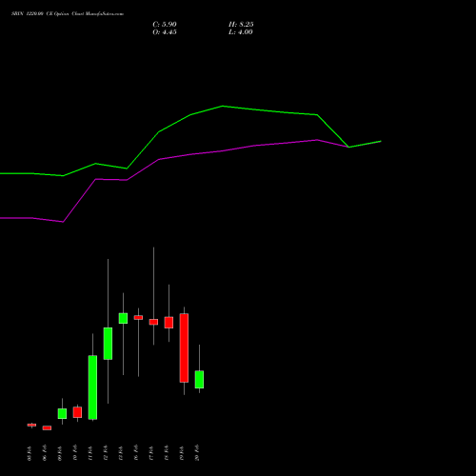476x476 pixels.
Task: Click the tall green candle for 11 Feb
Action: (x=92, y=387)
